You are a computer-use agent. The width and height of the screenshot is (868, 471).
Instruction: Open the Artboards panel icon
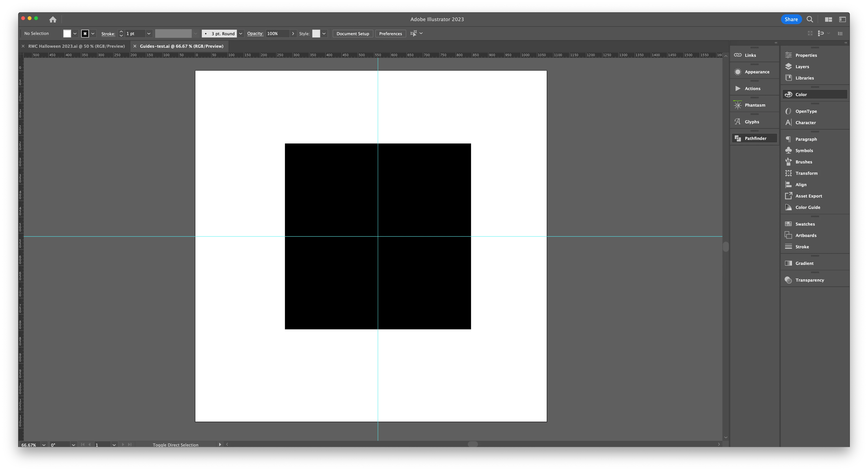(x=789, y=235)
